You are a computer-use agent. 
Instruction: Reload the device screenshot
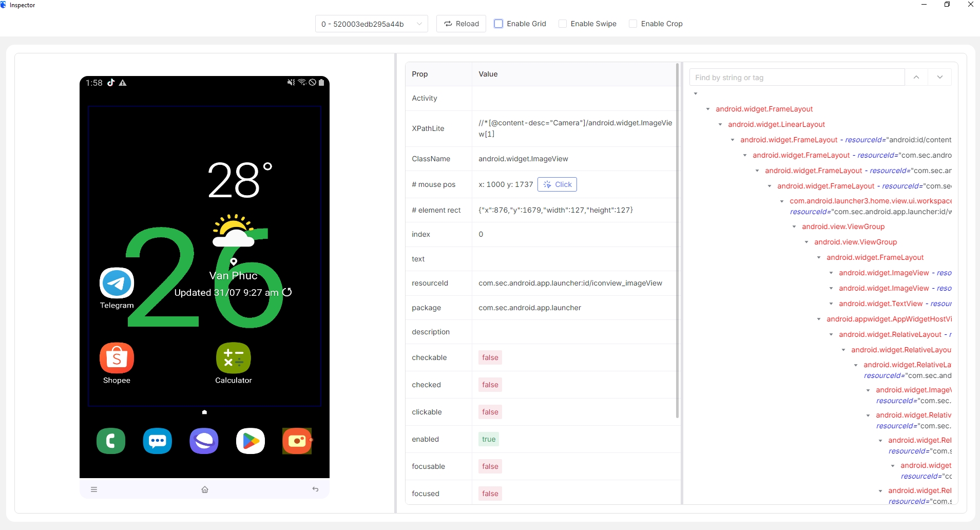tap(461, 24)
